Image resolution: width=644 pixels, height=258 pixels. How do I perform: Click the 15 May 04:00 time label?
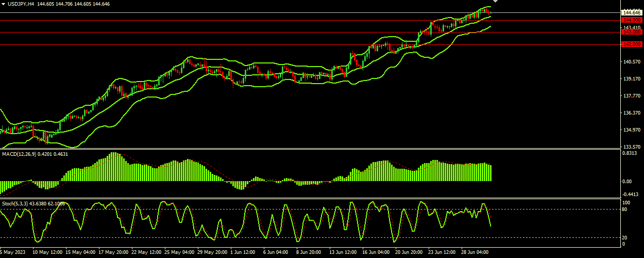pos(79,253)
